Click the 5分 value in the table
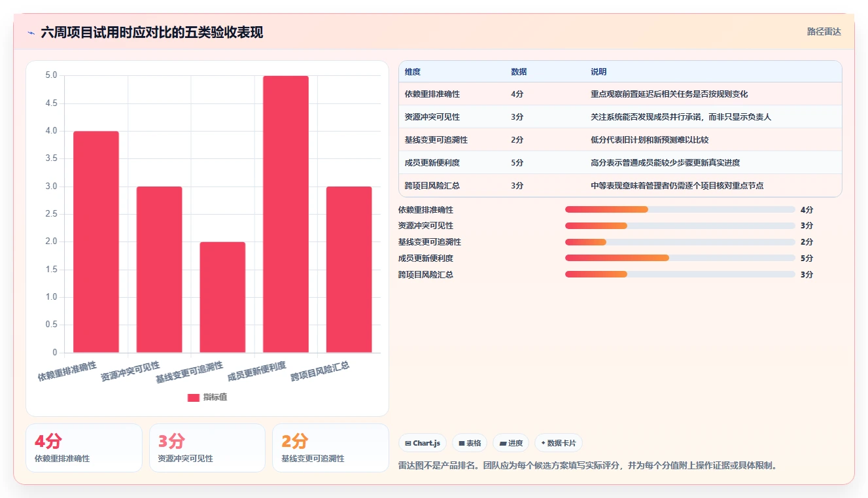Viewport: 868px width, 498px height. click(x=517, y=163)
